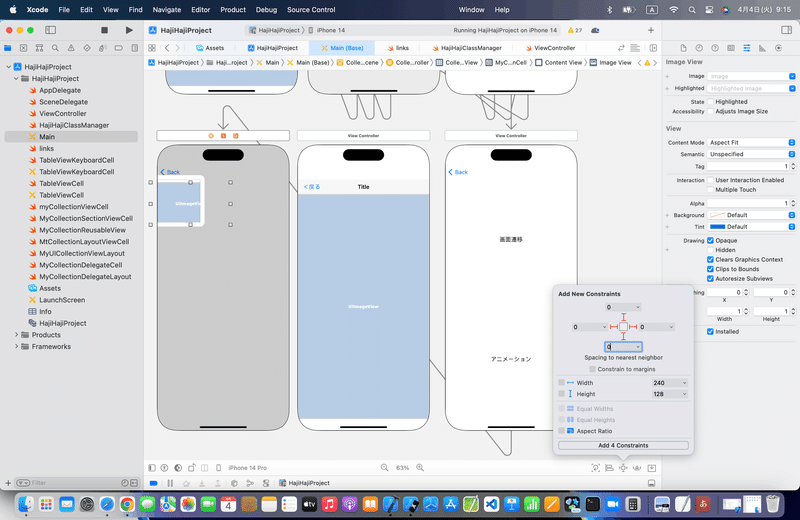Open the Product menu

[x=233, y=10]
